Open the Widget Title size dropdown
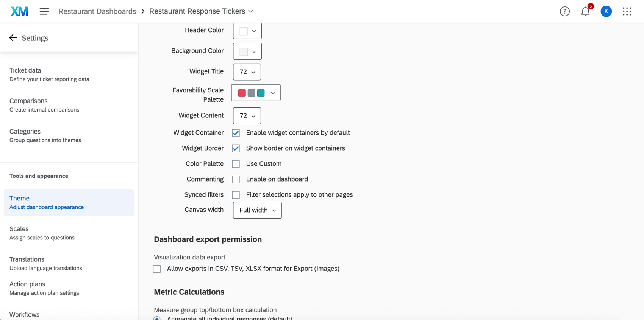Screen dimensions: 644x320 [x=247, y=72]
